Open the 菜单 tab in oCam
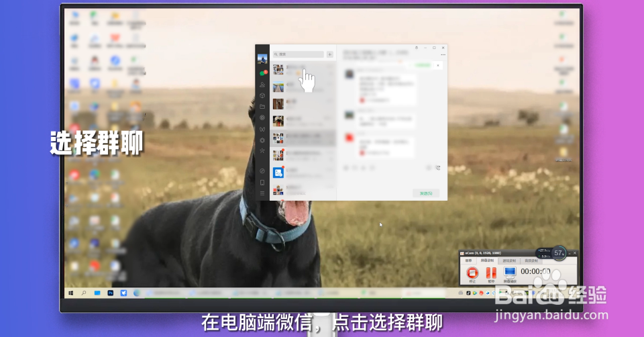This screenshot has height=337, width=644. pyautogui.click(x=469, y=260)
